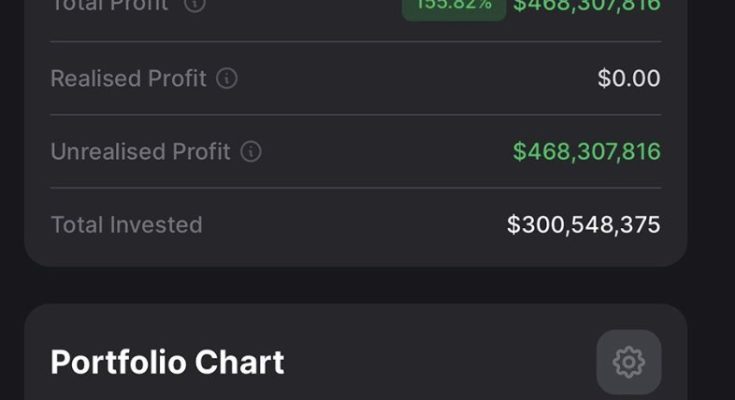Tap the info icon beside Total Profit

(x=195, y=4)
